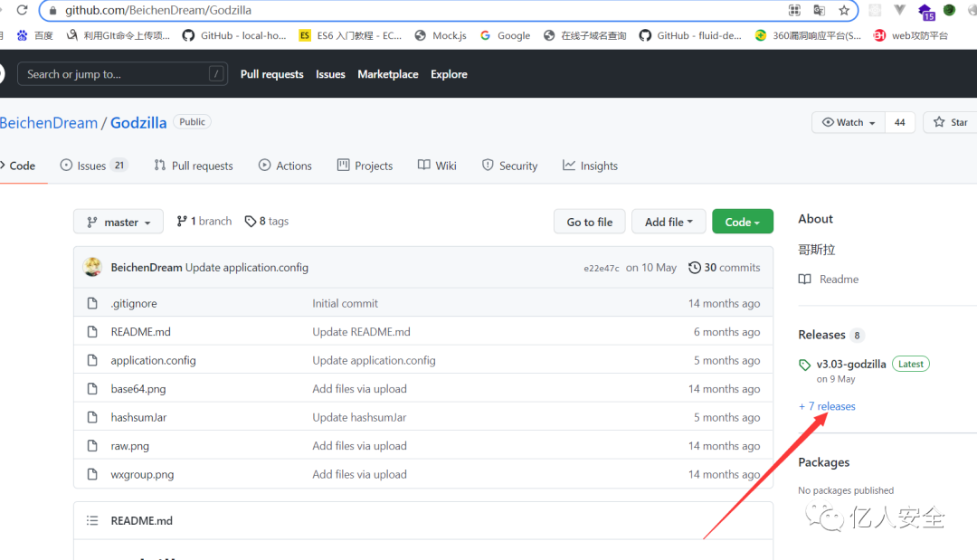Screen dimensions: 977x560
Task: Switch to the Wiki tab
Action: point(438,166)
